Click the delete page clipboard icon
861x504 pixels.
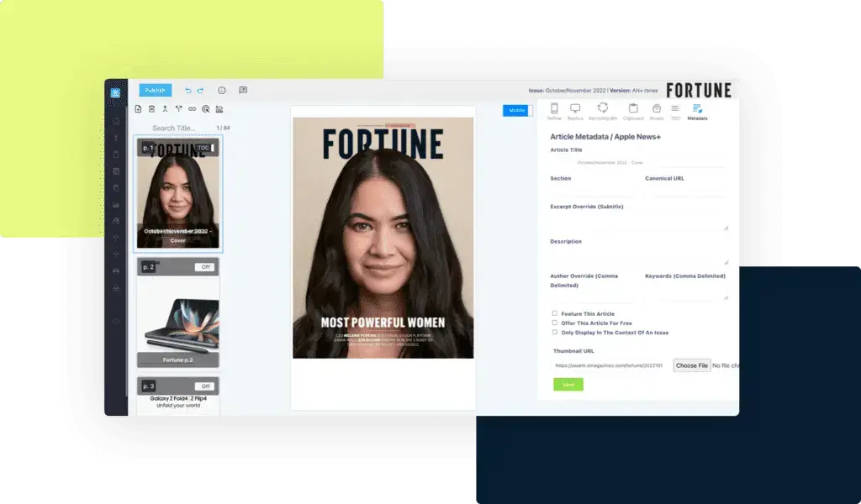pyautogui.click(x=151, y=109)
